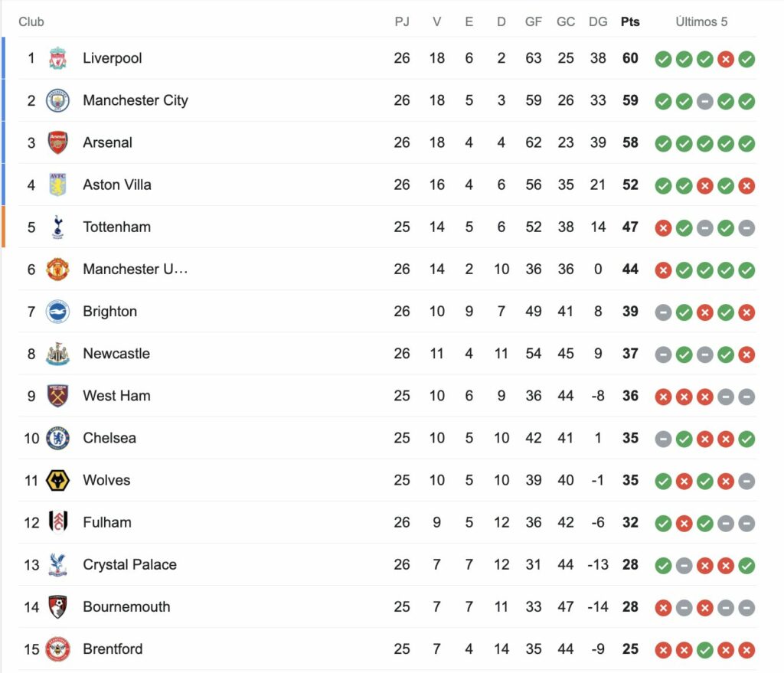Click Brentford's green win result icon
The height and width of the screenshot is (673, 784).
click(x=704, y=651)
